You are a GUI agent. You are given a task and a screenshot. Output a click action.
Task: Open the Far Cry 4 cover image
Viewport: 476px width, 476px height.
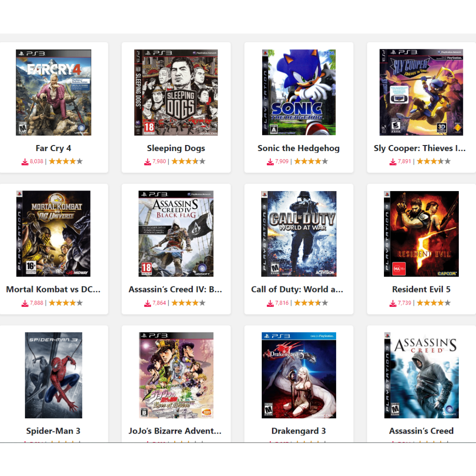53,93
